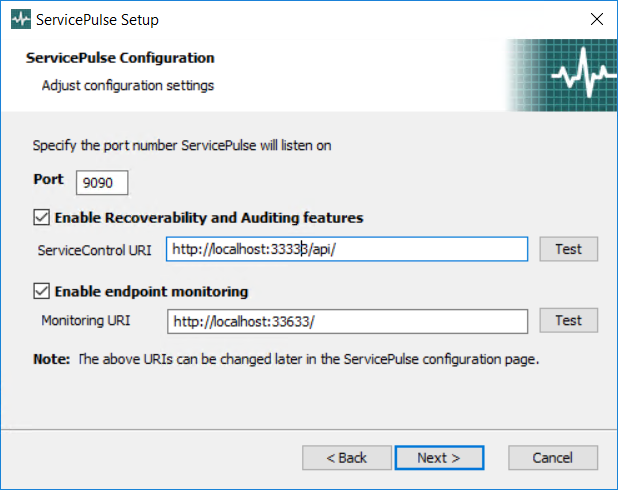618x490 pixels.
Task: Test the Monitoring URI connection
Action: point(568,321)
